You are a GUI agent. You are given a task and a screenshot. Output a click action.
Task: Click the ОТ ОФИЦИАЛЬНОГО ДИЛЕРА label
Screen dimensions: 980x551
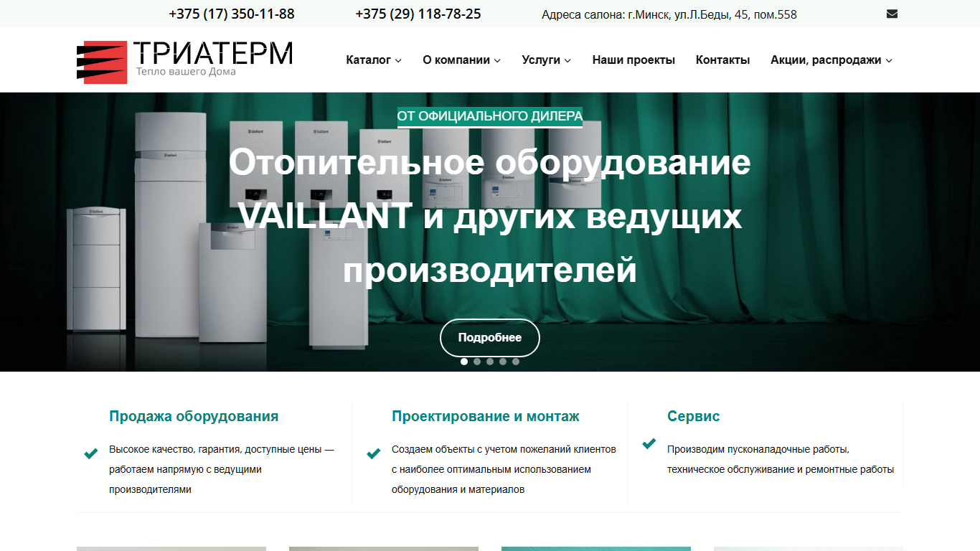coord(490,116)
